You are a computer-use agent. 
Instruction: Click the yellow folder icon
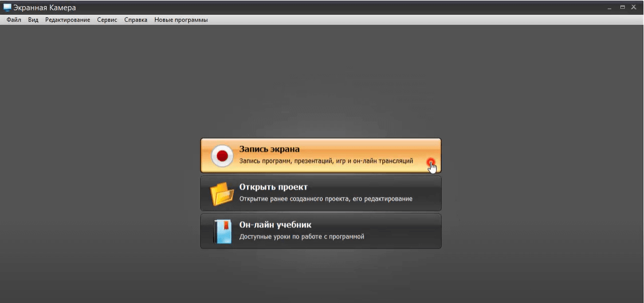tap(222, 193)
